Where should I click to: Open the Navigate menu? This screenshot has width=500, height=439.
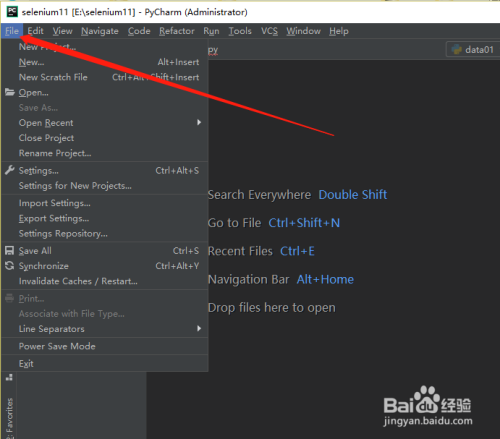point(100,31)
